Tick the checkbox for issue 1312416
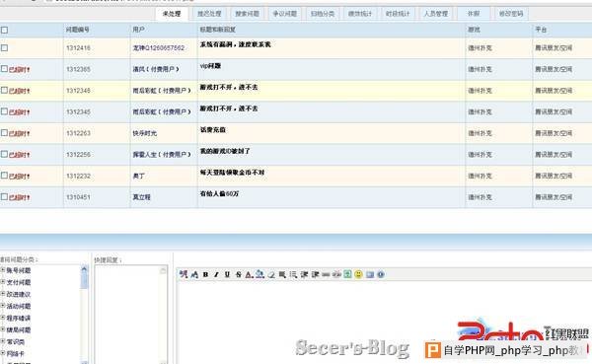 (x=5, y=48)
